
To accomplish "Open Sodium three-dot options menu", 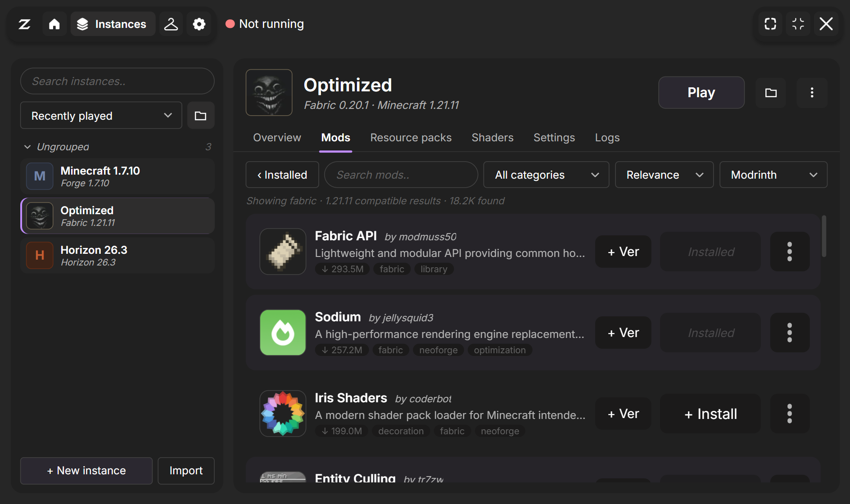I will pyautogui.click(x=790, y=333).
